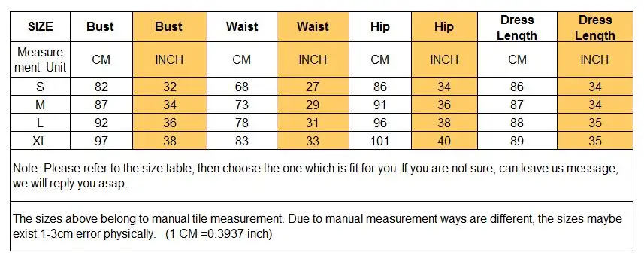Select the note about size table
644x271 pixels.
(x=316, y=176)
